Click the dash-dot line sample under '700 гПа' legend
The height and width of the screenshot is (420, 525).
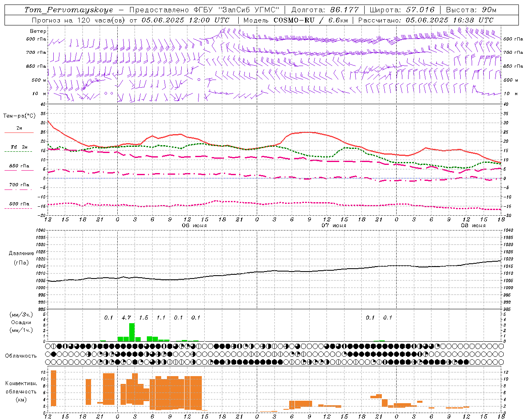(18, 189)
